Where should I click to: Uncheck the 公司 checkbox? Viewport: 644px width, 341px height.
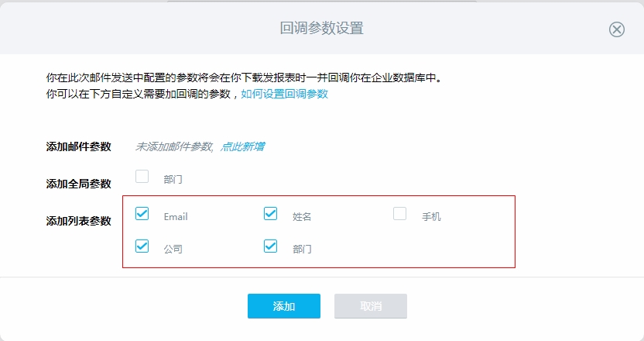[x=142, y=246]
